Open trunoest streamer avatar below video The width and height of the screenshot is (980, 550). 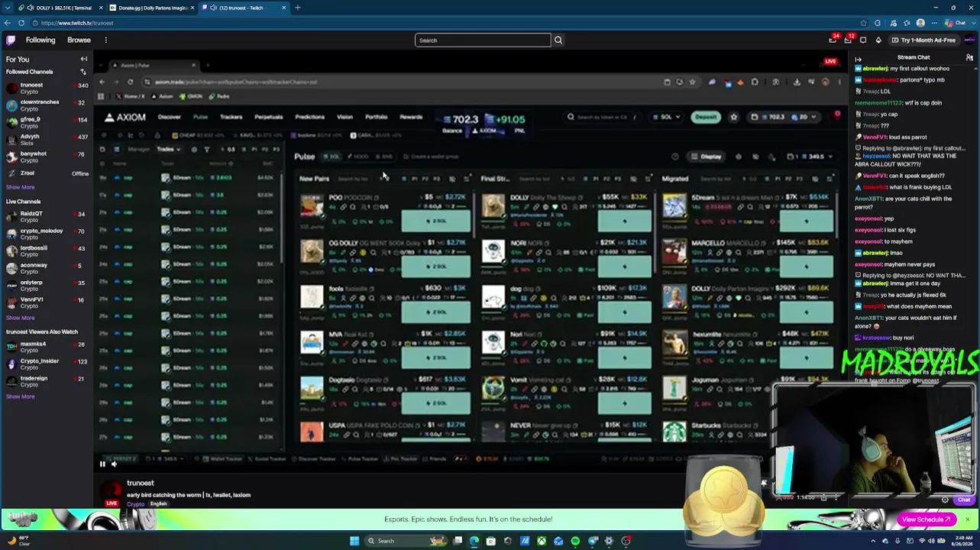[112, 493]
